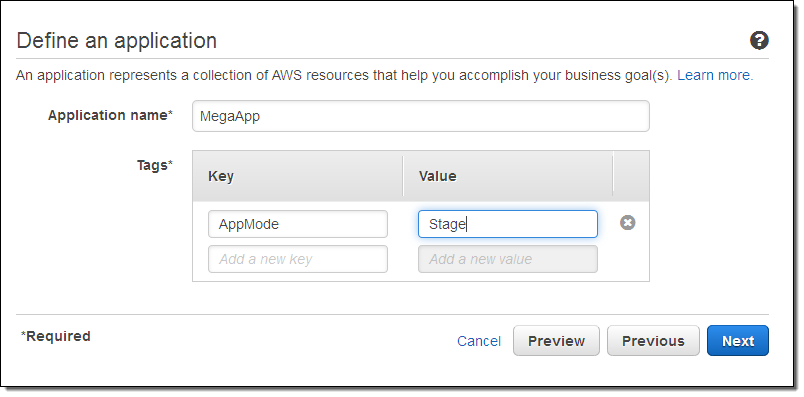Screen dimensions: 804x397
Task: Click the AppMode key input field
Action: tap(297, 224)
